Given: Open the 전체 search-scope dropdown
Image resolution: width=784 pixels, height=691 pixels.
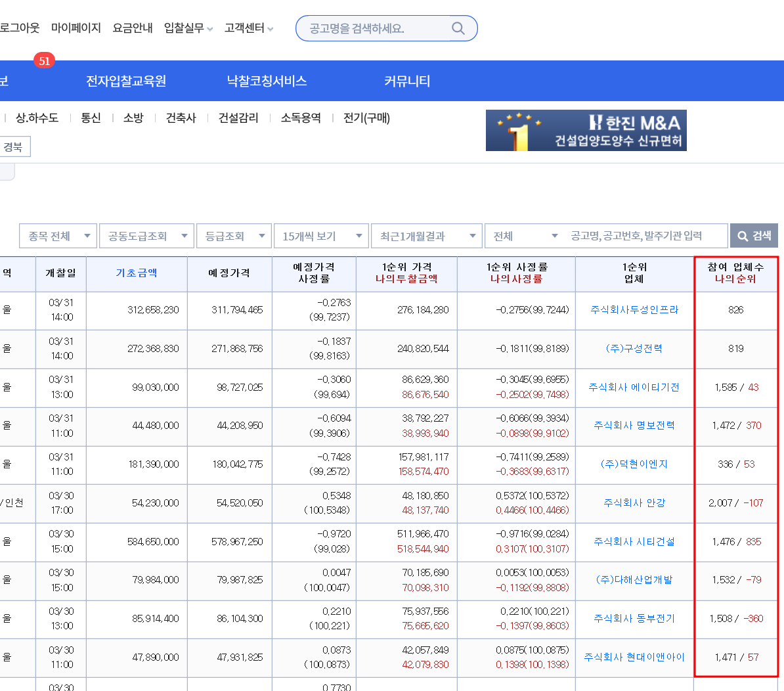Looking at the screenshot, I should pos(524,236).
